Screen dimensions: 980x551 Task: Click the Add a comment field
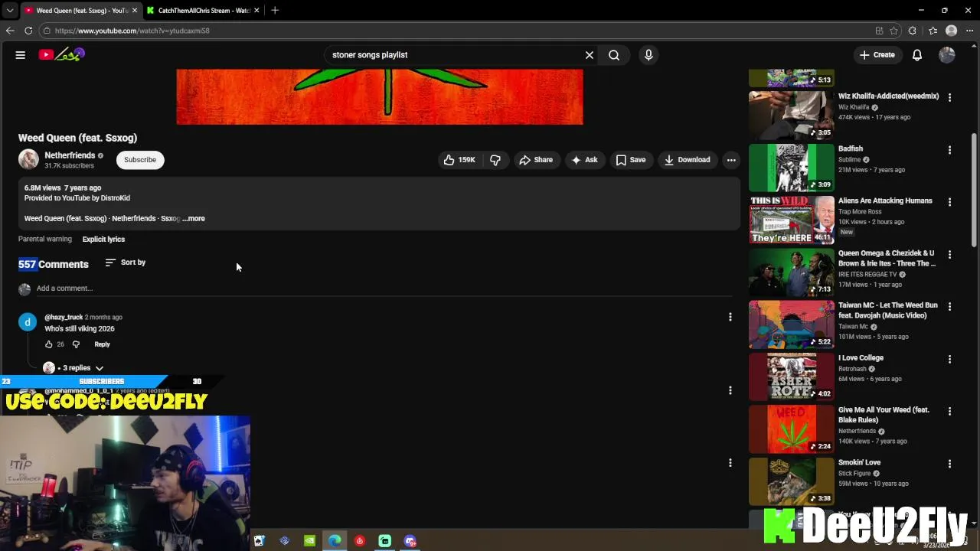pyautogui.click(x=383, y=289)
